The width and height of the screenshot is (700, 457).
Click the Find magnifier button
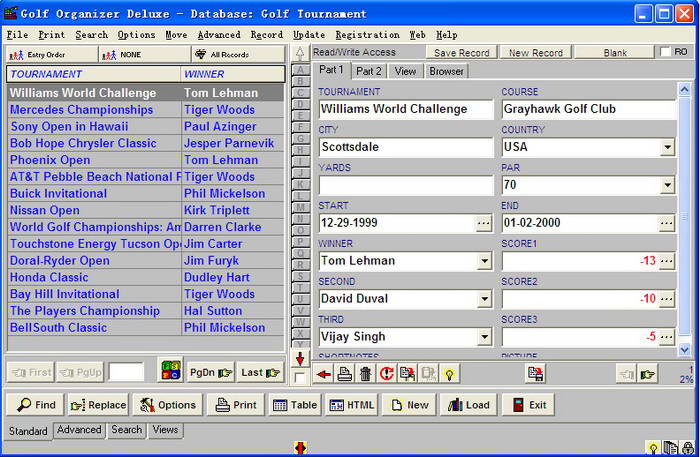pyautogui.click(x=36, y=405)
